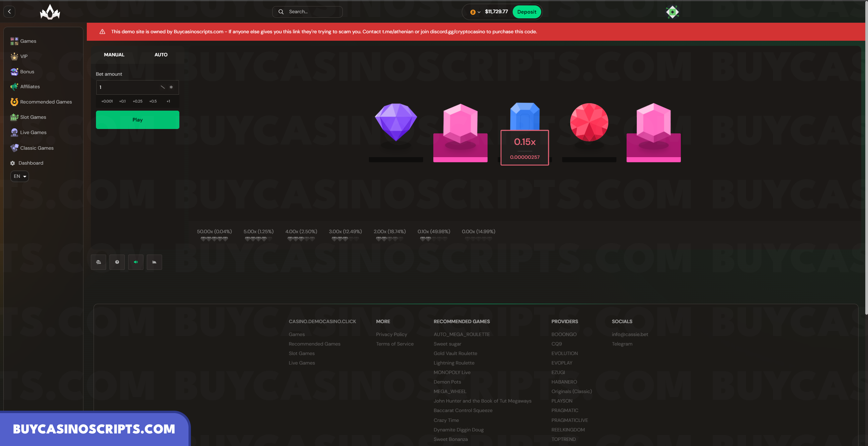The image size is (868, 446).
Task: Open the bitcoin currency selector dropdown
Action: pyautogui.click(x=475, y=12)
